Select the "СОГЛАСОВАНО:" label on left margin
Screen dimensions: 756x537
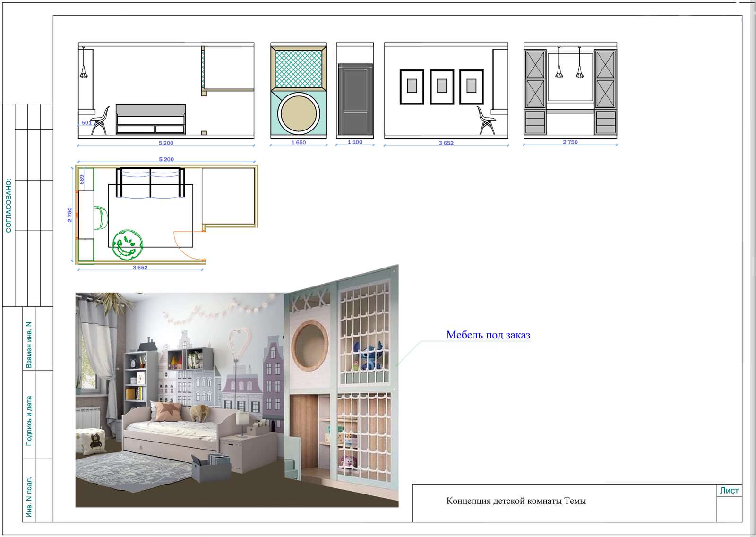click(9, 205)
